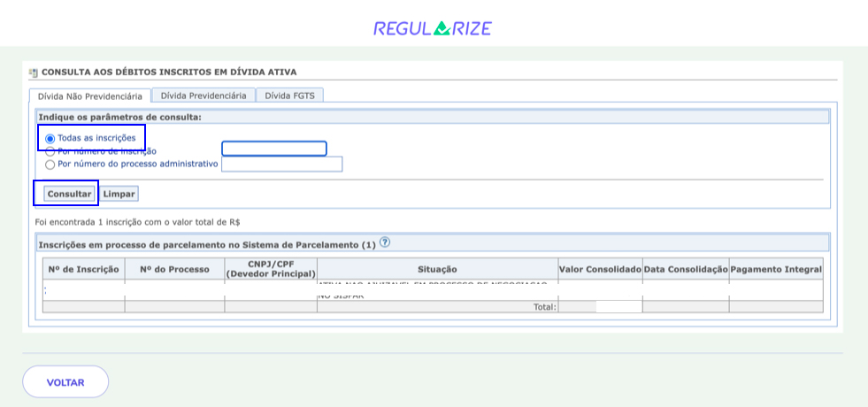Screen dimensions: 868x407
Task: Click the help question mark icon
Action: (x=385, y=242)
